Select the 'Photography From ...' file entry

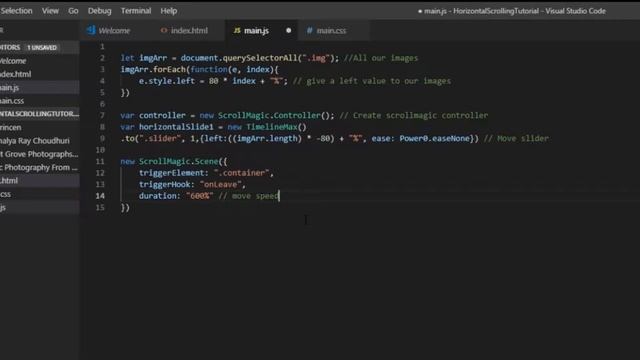click(40, 167)
